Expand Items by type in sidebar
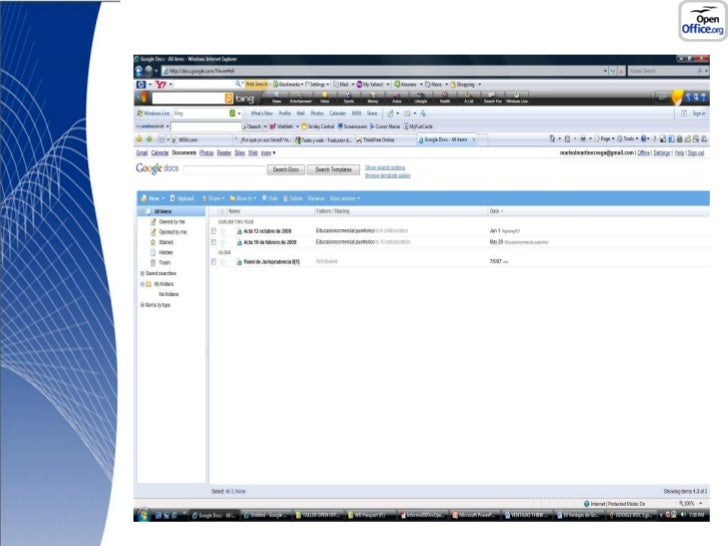 142,305
